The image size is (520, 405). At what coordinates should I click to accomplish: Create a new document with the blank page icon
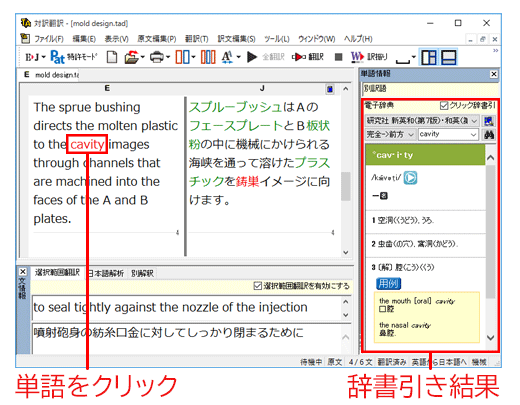click(112, 57)
